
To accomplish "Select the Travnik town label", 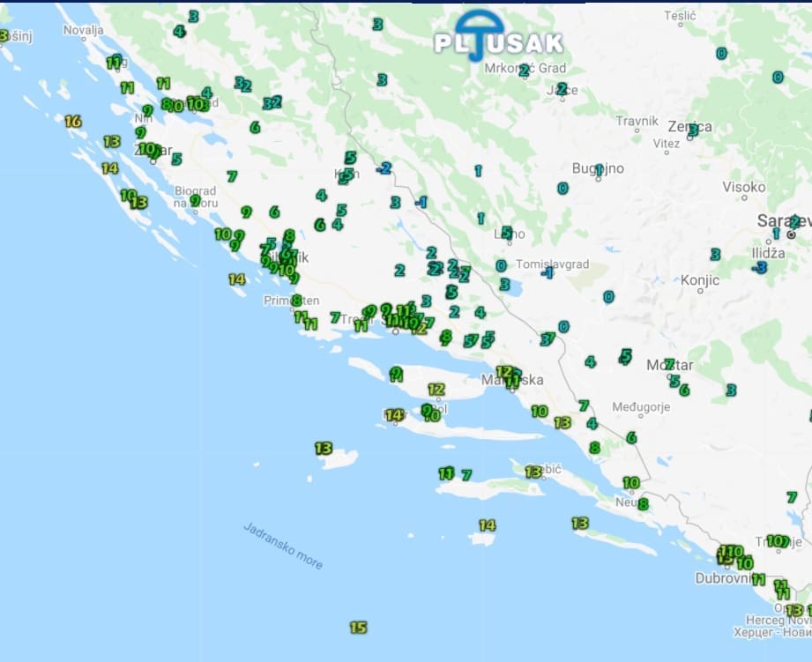I will [x=637, y=121].
